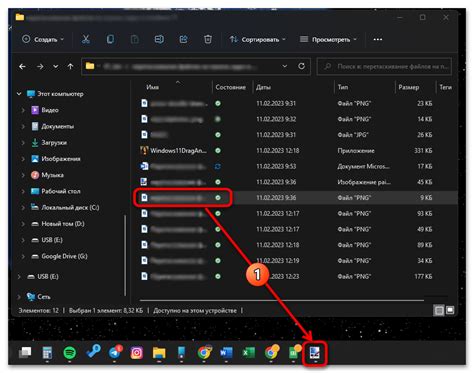
Task: Open the Сортировать menu
Action: (258, 39)
